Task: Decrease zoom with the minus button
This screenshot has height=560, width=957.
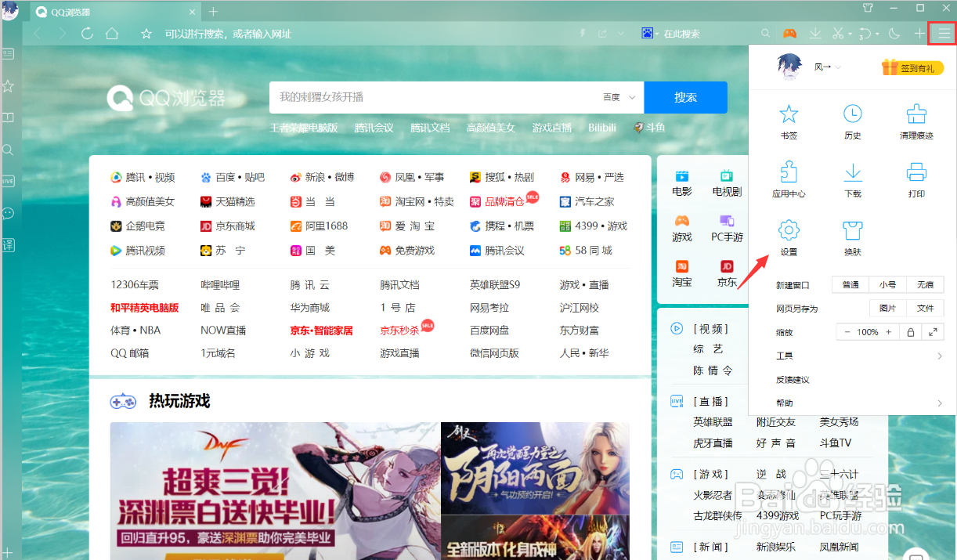Action: coord(847,332)
